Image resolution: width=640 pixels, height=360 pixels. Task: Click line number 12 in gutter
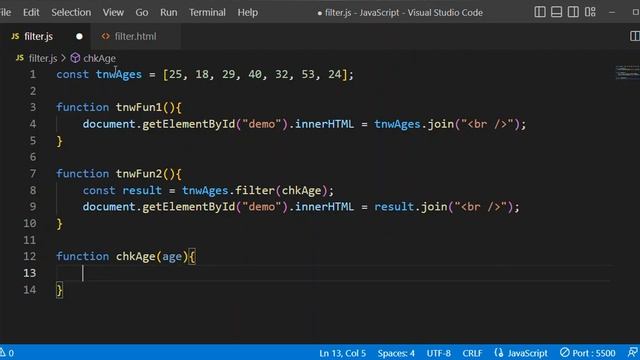tap(30, 256)
